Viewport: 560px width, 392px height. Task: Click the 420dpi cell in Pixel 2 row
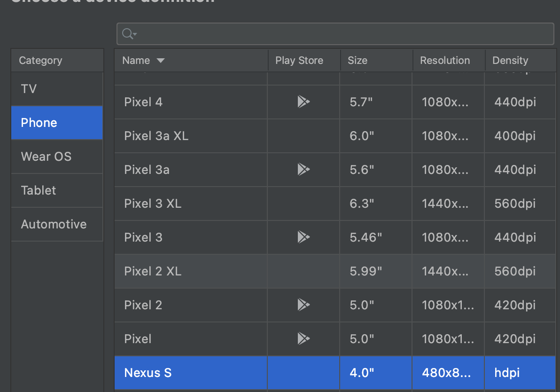tap(520, 305)
